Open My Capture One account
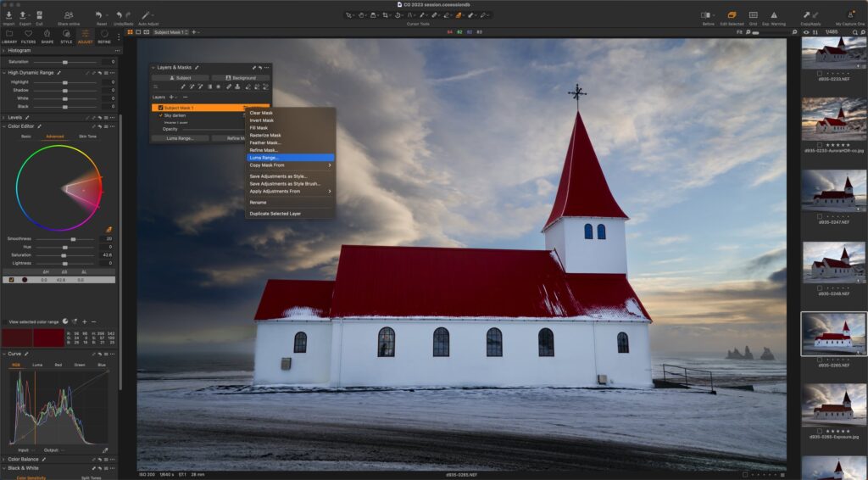This screenshot has height=480, width=868. [x=851, y=15]
